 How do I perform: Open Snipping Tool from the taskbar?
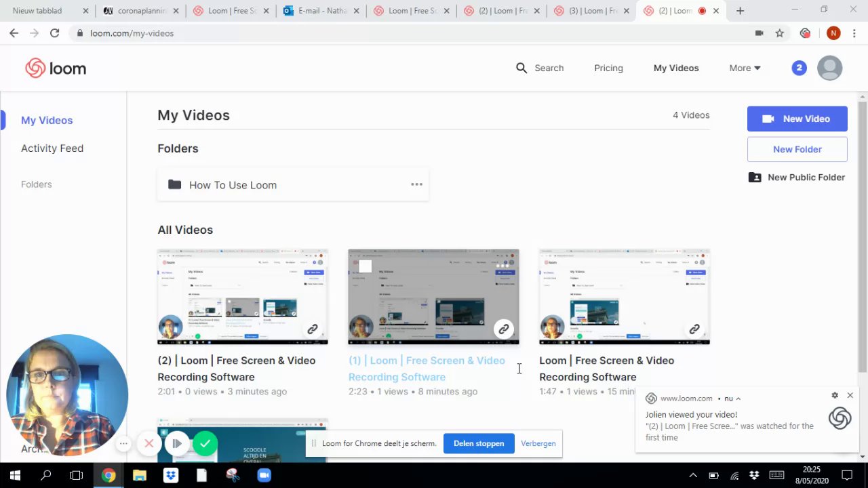[233, 475]
